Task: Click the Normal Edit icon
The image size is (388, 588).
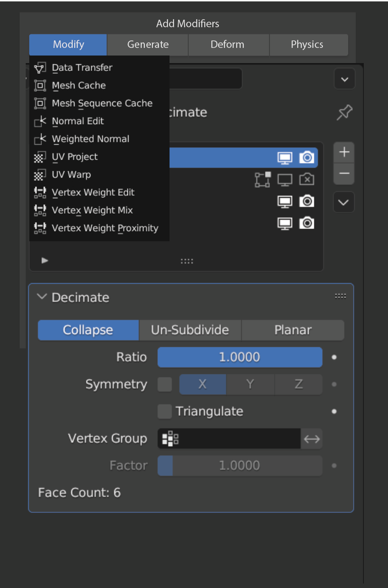Action: [40, 121]
